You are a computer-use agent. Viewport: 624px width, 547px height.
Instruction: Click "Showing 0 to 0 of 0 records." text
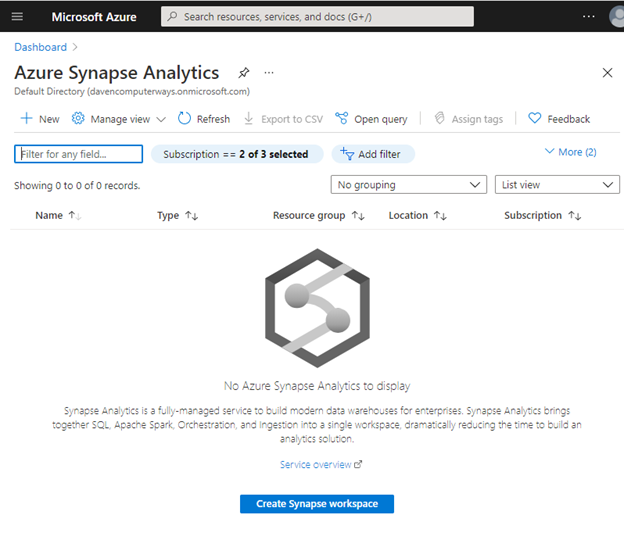(77, 185)
